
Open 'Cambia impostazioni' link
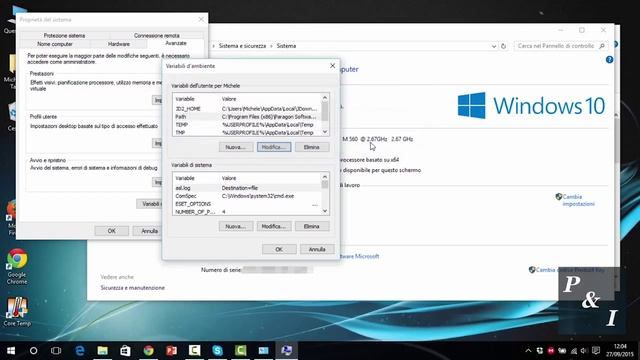[578, 200]
